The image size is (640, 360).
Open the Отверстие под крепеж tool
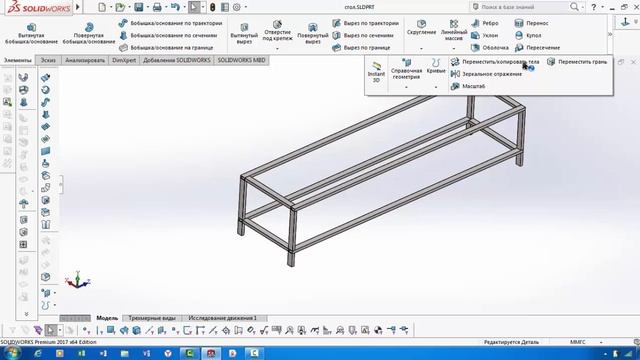pos(277,31)
